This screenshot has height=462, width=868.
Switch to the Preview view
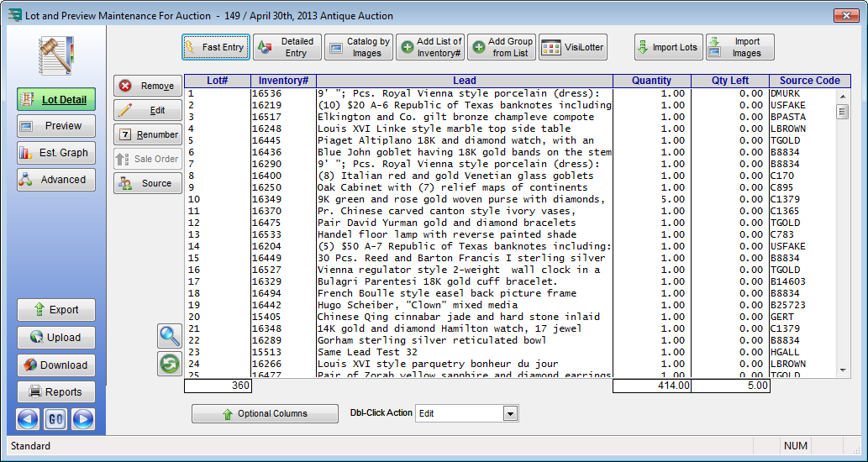point(56,126)
